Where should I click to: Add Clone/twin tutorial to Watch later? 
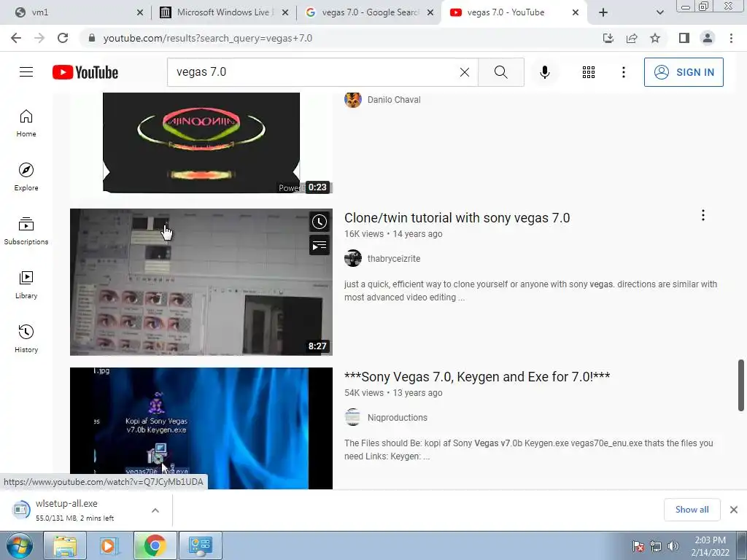[320, 222]
